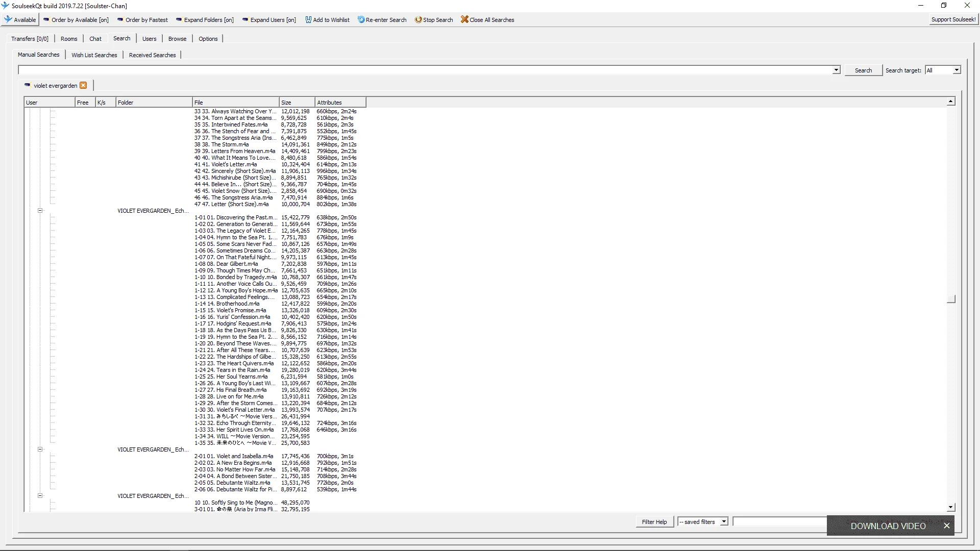Viewport: 980px width, 551px height.
Task: Open Search target dropdown
Action: point(943,70)
